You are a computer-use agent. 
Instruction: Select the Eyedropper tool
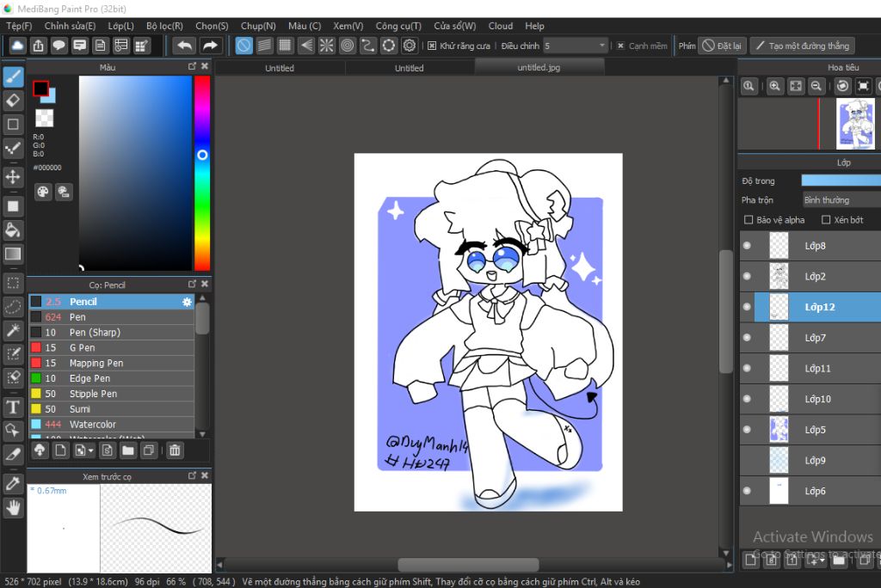(14, 483)
